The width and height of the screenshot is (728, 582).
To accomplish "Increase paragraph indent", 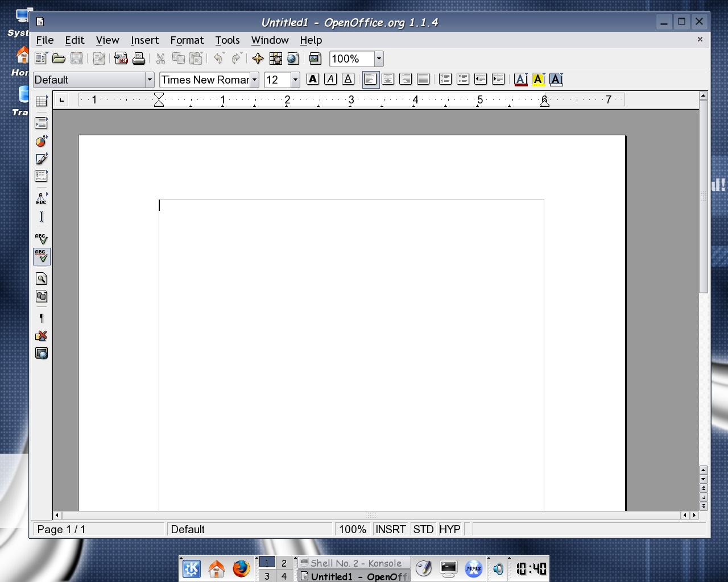I will (498, 80).
